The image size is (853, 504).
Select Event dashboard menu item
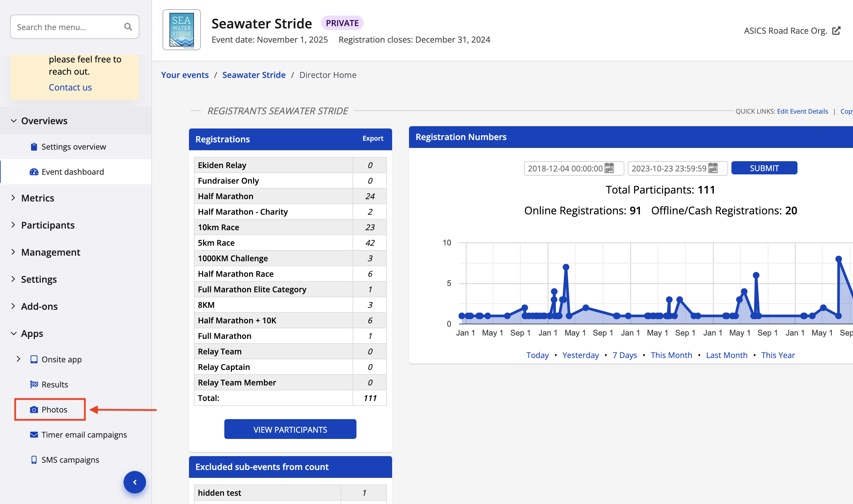coord(72,172)
